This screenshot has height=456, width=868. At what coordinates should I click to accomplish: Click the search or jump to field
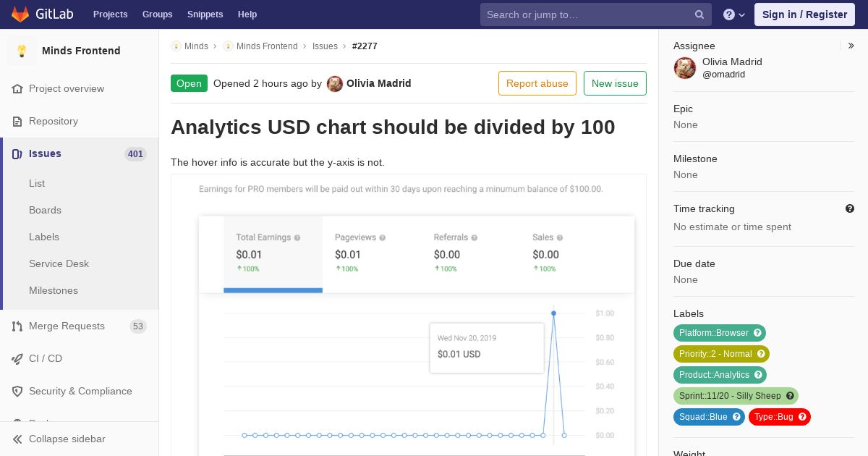pyautogui.click(x=586, y=14)
